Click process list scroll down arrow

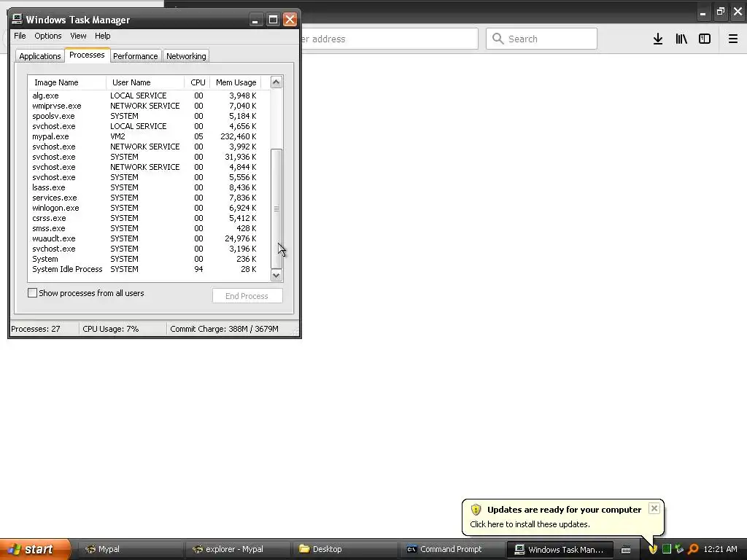click(x=276, y=275)
